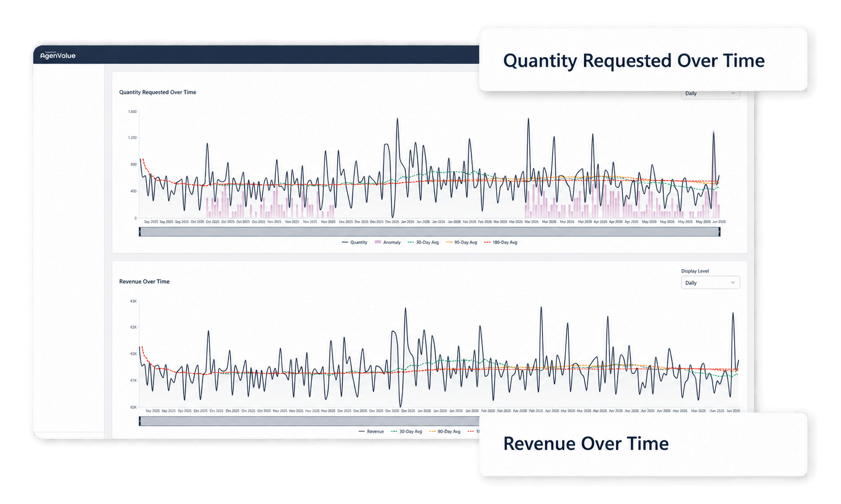This screenshot has width=841, height=504.
Task: Toggle 90-Day Avg in revenue chart legend
Action: click(445, 431)
